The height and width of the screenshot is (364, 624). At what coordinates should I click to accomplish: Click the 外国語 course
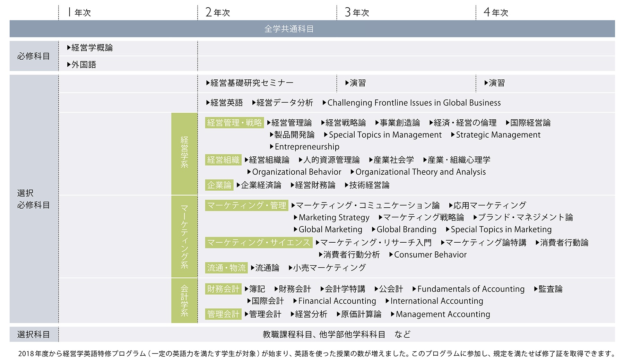tap(82, 65)
